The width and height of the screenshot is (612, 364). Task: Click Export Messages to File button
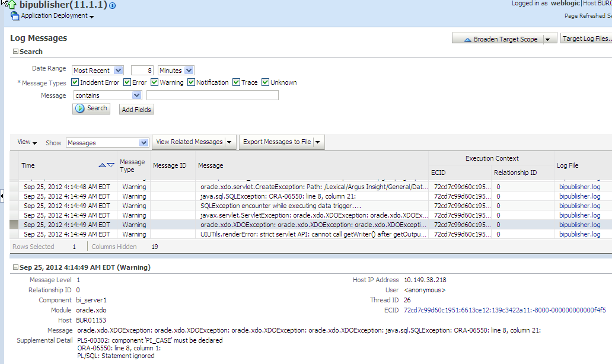pos(277,142)
